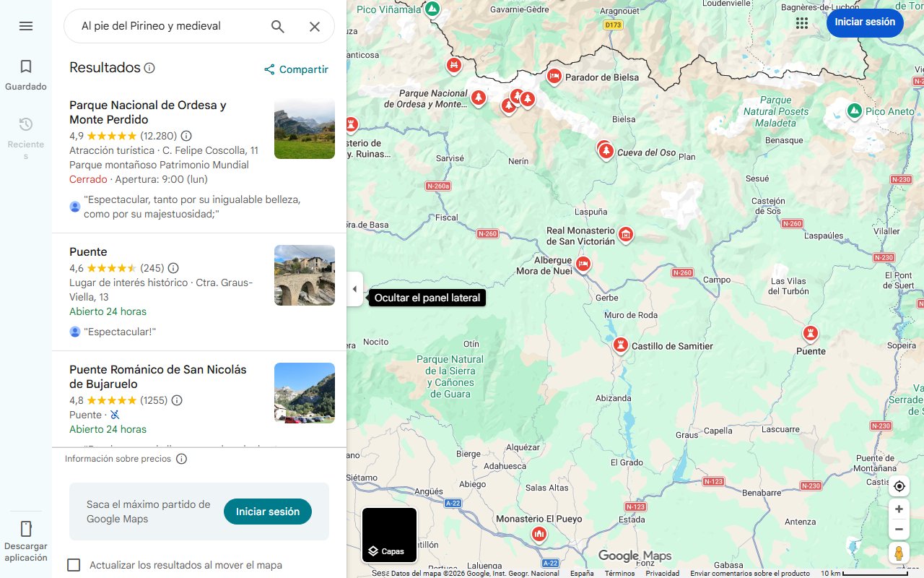
Task: Open the main menu hamburger icon
Action: 26,26
